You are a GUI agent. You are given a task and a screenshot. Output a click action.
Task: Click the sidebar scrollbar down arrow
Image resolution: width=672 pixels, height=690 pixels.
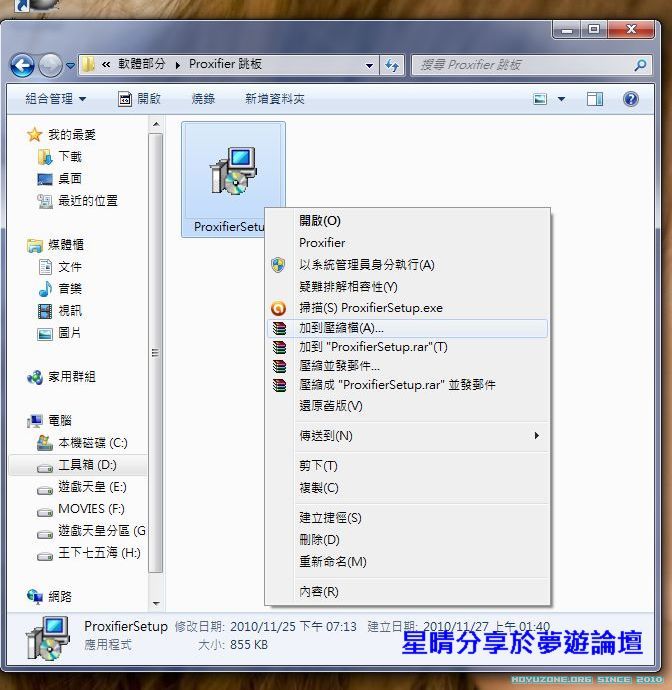[x=156, y=604]
